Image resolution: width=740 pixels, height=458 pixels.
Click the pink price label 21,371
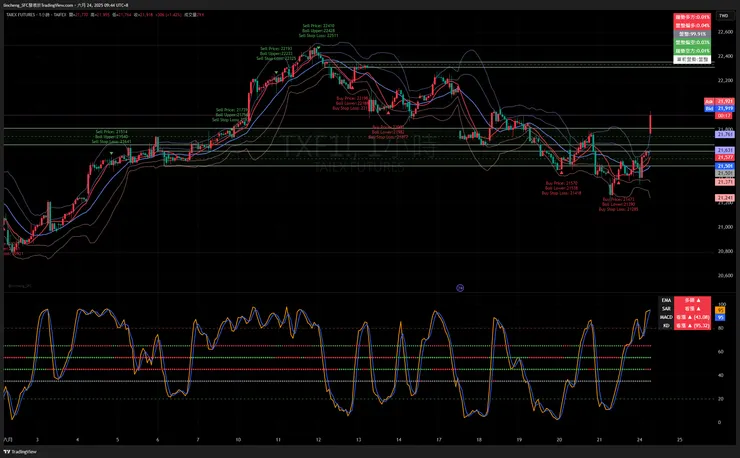coord(725,182)
